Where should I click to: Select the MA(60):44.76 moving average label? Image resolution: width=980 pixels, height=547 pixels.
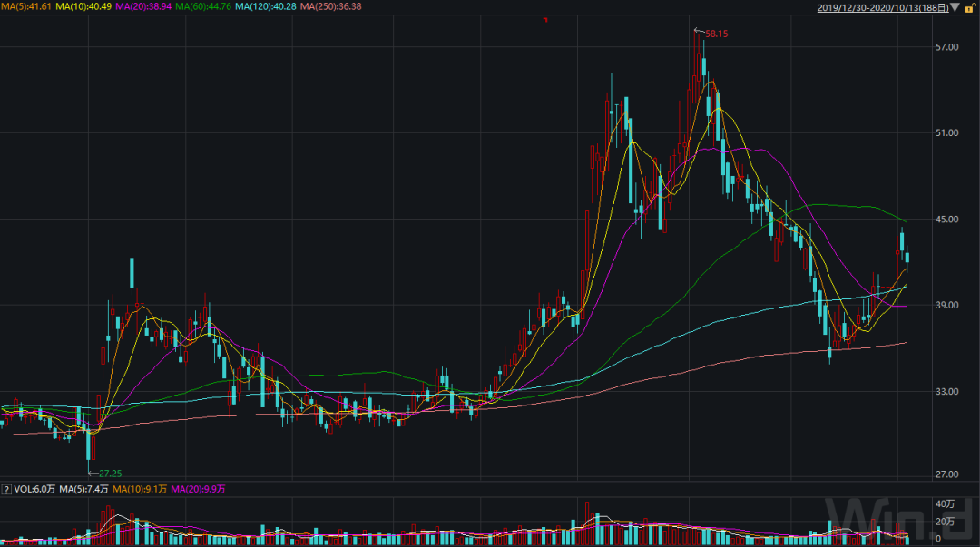[203, 6]
